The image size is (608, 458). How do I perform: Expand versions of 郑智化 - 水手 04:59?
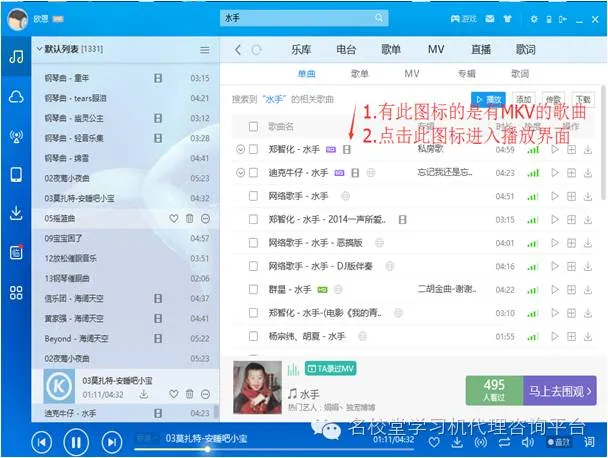click(240, 149)
